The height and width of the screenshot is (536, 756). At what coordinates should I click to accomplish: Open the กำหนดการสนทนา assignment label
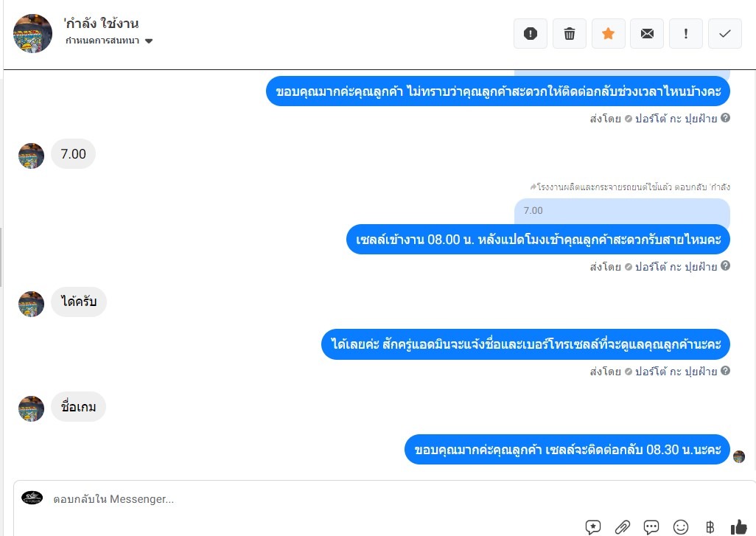[x=102, y=41]
